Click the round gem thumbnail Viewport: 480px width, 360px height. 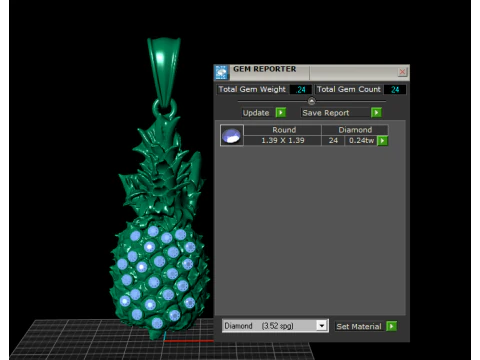232,135
